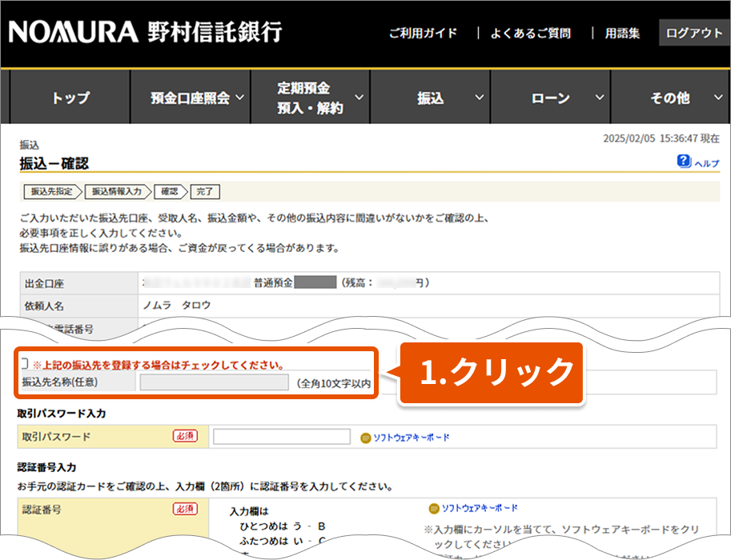This screenshot has height=560, width=731.
Task: Open ご利用ガイド in header
Action: tap(423, 33)
